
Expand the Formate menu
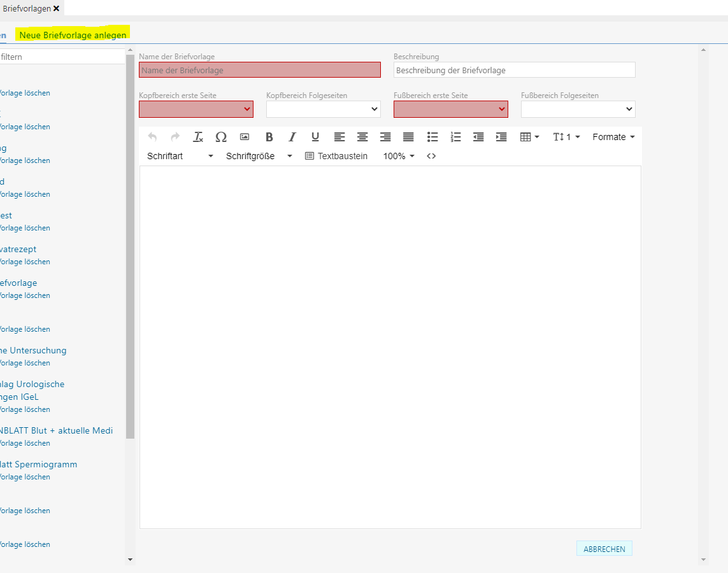(613, 137)
